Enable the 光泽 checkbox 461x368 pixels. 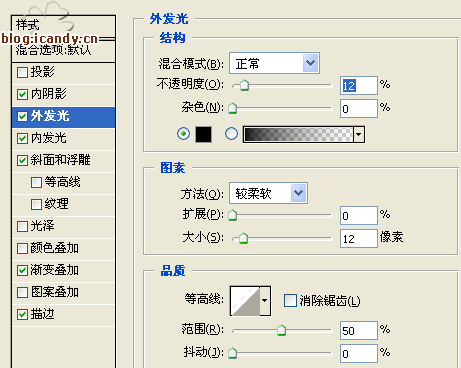(22, 226)
